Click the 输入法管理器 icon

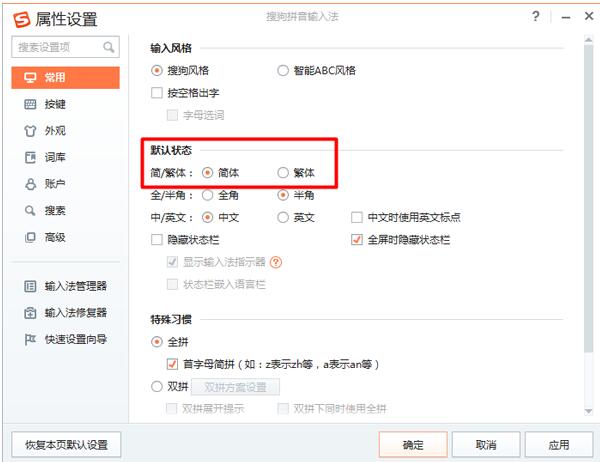(x=30, y=286)
